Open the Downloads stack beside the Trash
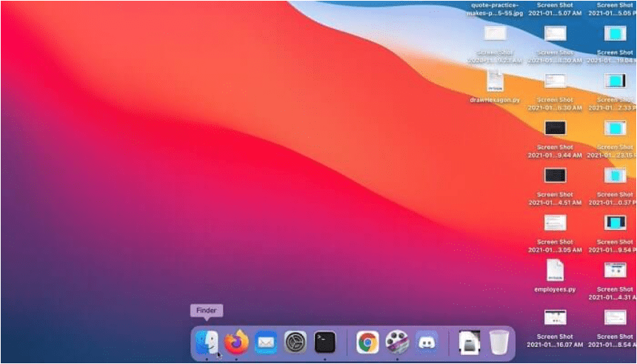 470,342
